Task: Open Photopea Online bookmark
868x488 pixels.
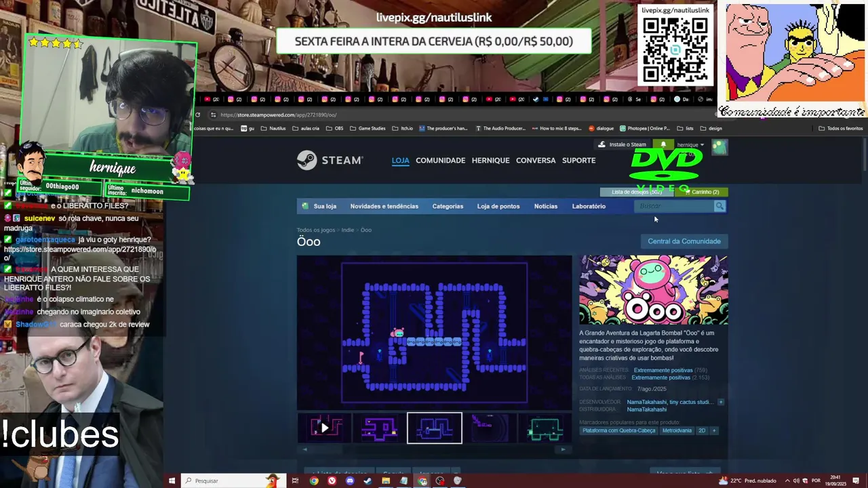Action: click(645, 128)
